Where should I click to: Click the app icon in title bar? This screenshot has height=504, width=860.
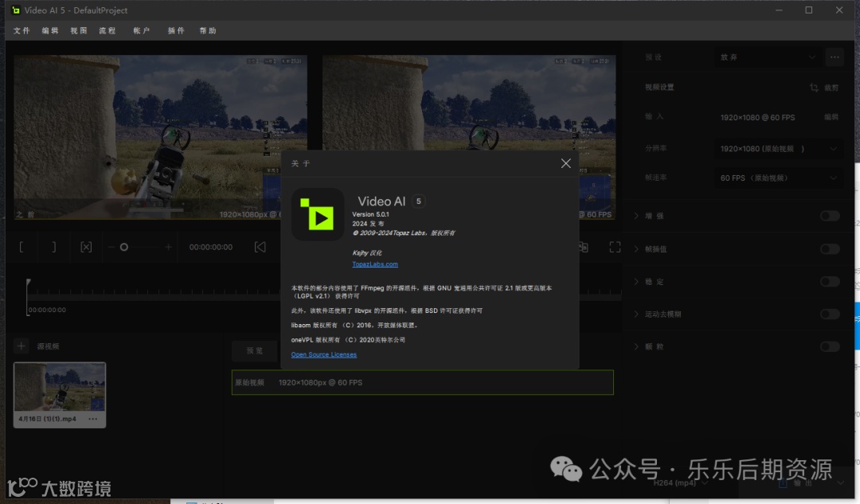pyautogui.click(x=16, y=10)
